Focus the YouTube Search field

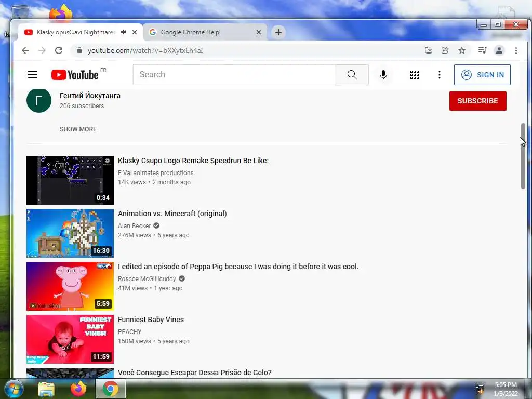(x=234, y=75)
